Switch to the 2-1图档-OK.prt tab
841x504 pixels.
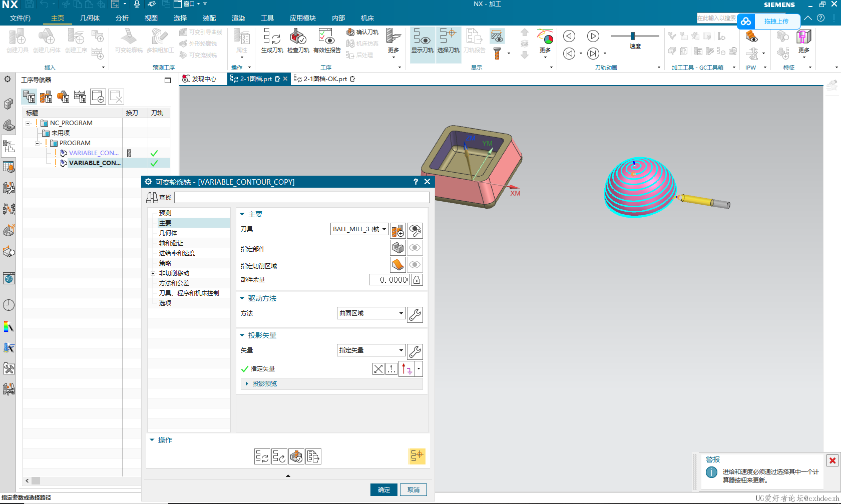(x=324, y=79)
